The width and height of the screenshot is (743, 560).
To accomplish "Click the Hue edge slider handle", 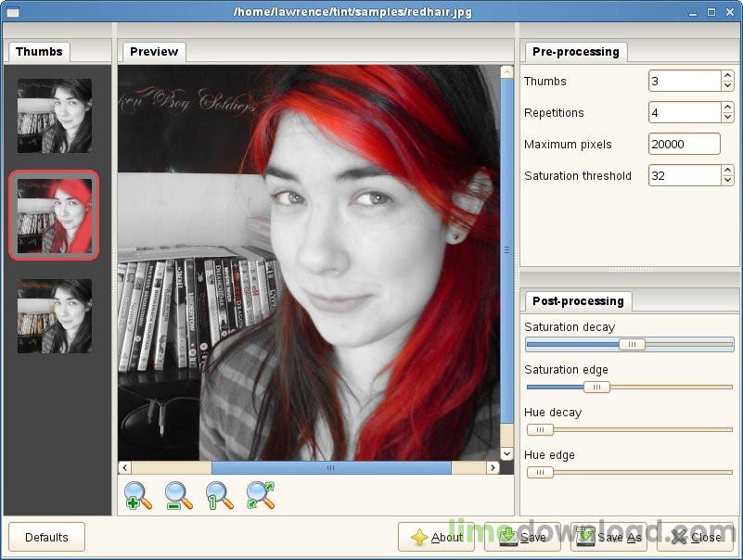I will (539, 472).
